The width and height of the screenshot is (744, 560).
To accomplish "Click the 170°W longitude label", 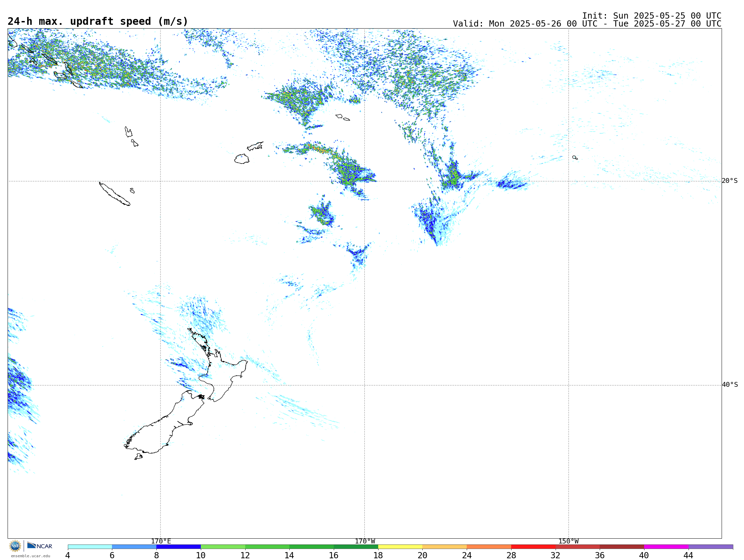I will point(365,541).
